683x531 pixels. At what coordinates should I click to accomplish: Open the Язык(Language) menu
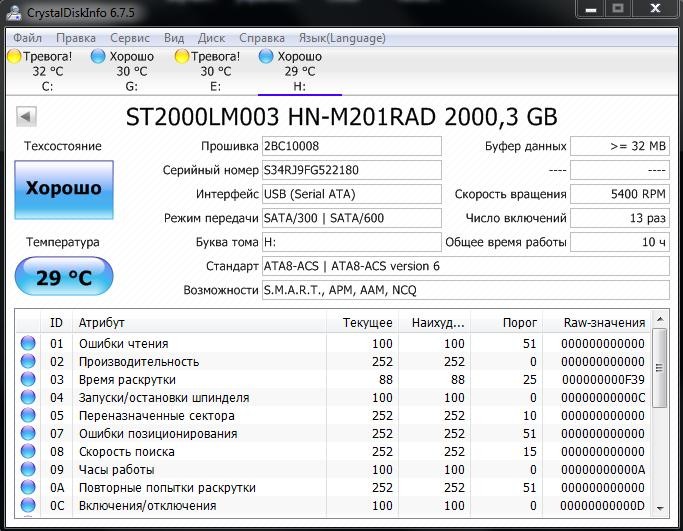[342, 38]
